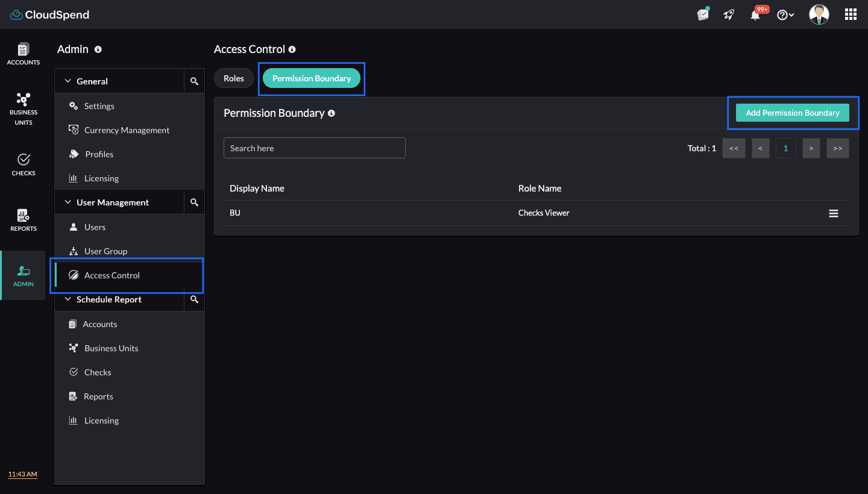
Task: Click Add Permission Boundary button
Action: [x=792, y=113]
